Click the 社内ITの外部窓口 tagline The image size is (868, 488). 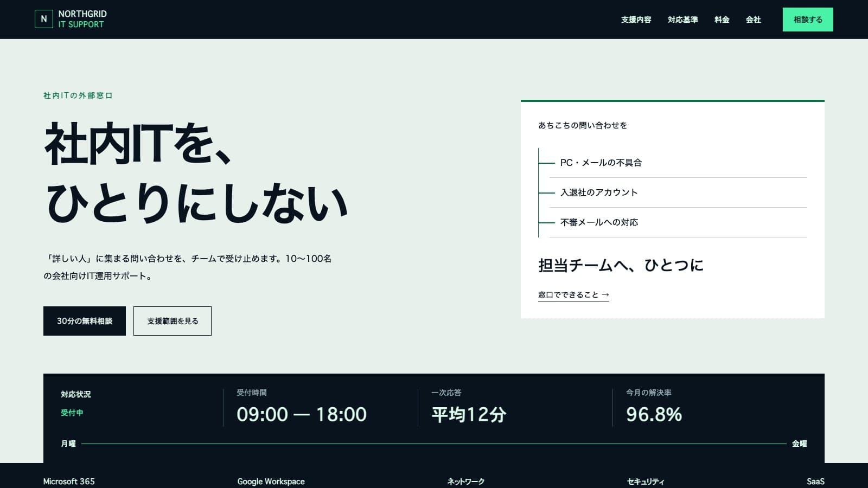78,95
